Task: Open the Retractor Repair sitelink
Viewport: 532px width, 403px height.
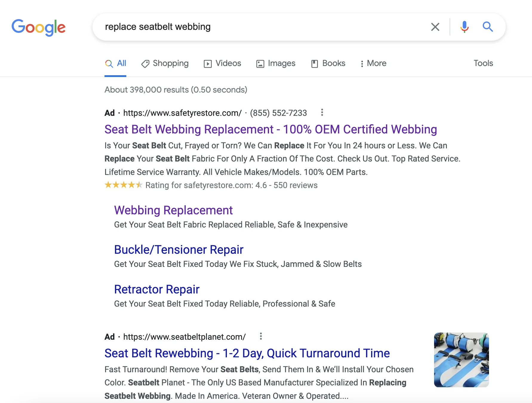Action: [x=157, y=289]
